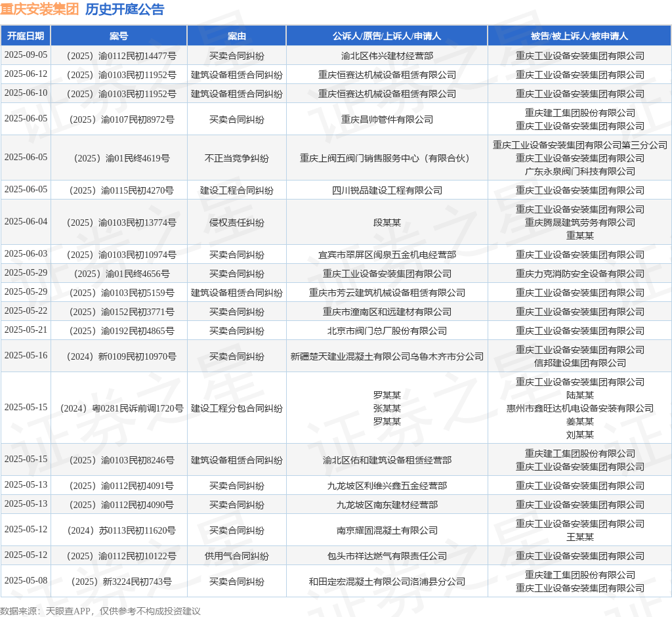Click defendant 广东永泉阀门科技有限公司
The image size is (672, 617).
pos(580,171)
